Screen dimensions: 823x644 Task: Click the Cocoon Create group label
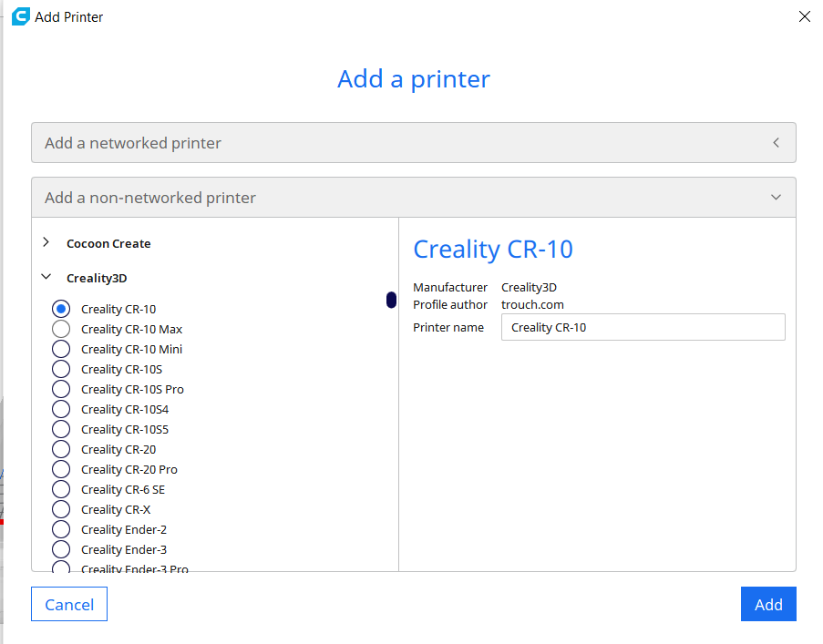[108, 243]
